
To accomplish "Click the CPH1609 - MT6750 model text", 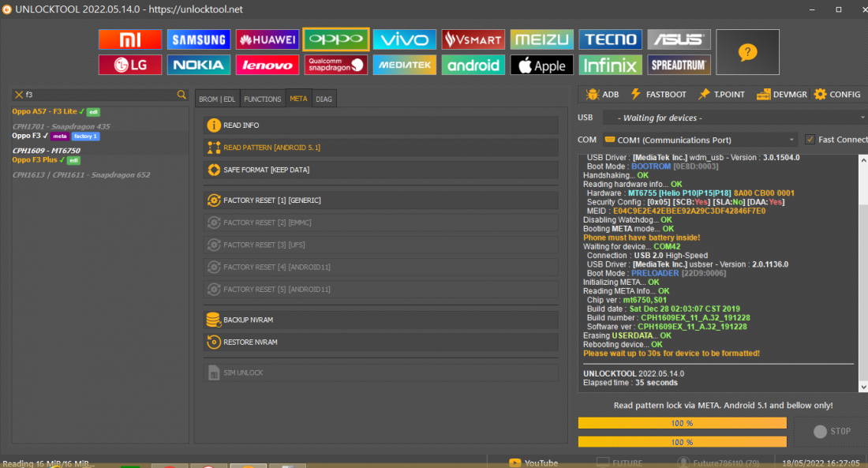I will tap(47, 151).
